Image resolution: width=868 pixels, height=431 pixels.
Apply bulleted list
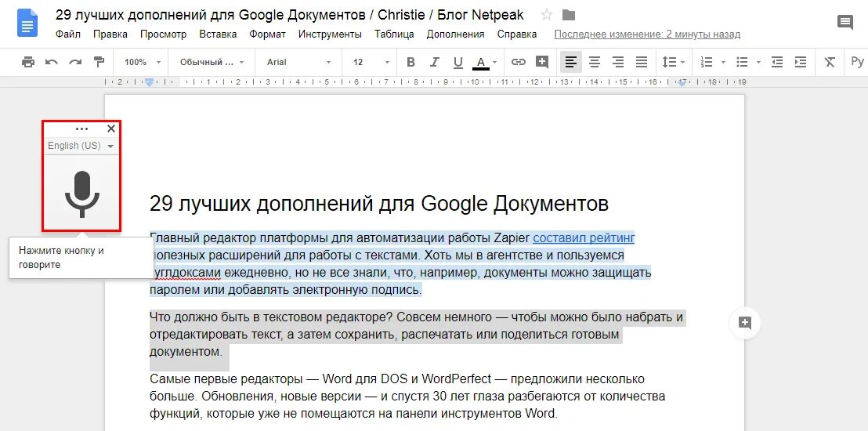tap(743, 62)
